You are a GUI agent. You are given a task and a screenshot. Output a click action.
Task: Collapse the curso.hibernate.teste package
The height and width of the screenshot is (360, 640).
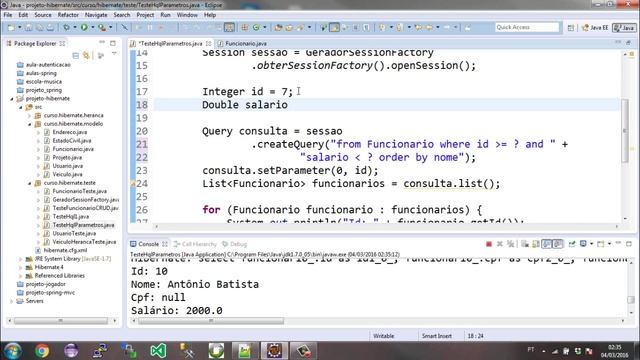point(30,183)
